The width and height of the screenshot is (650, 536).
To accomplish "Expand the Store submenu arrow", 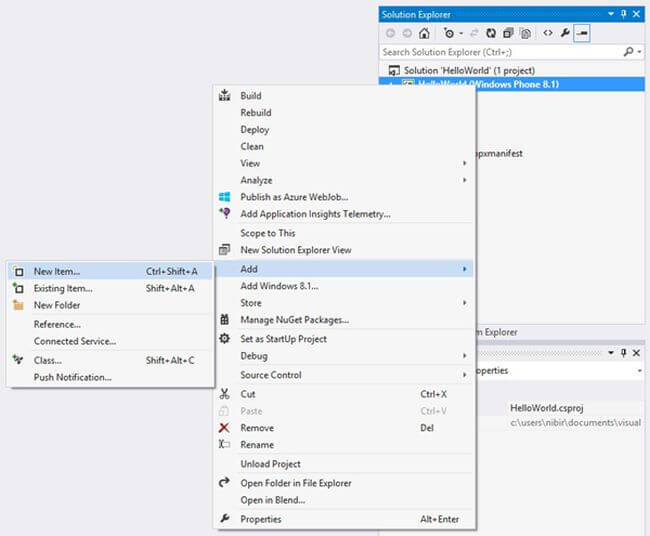I will tap(464, 303).
